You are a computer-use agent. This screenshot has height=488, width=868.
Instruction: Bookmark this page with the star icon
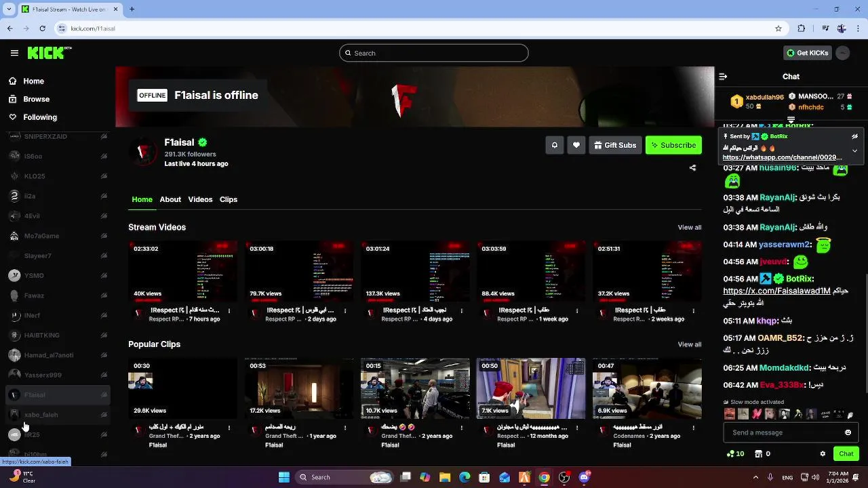point(778,28)
